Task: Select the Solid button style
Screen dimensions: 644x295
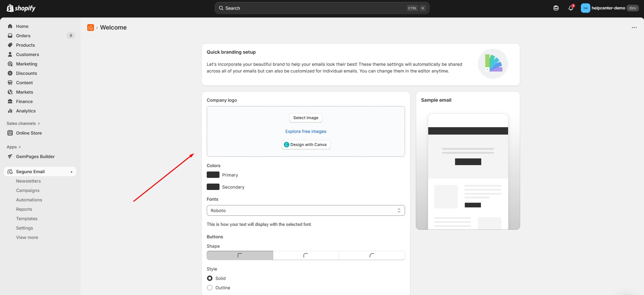Action: coord(210,278)
